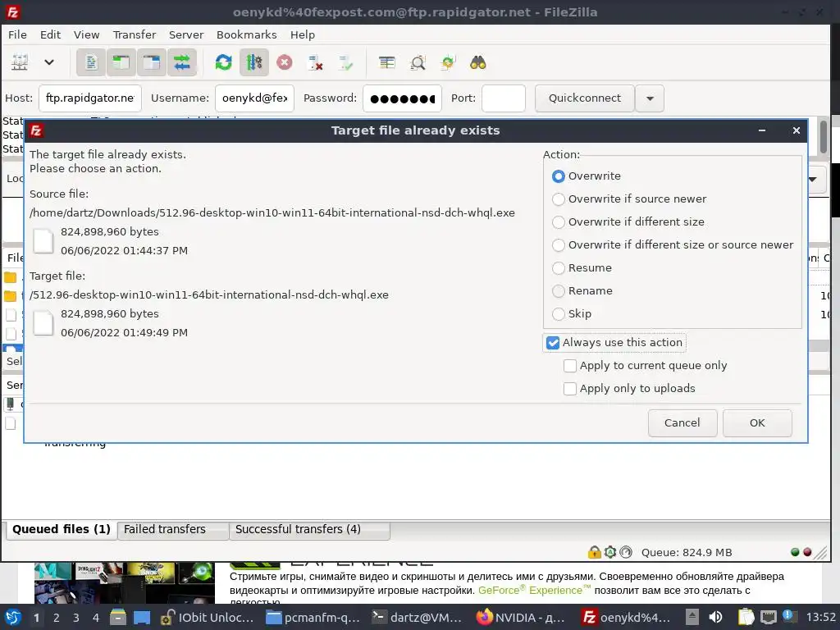Toggle remote directory tree icon
This screenshot has height=630, width=840.
pos(152,62)
